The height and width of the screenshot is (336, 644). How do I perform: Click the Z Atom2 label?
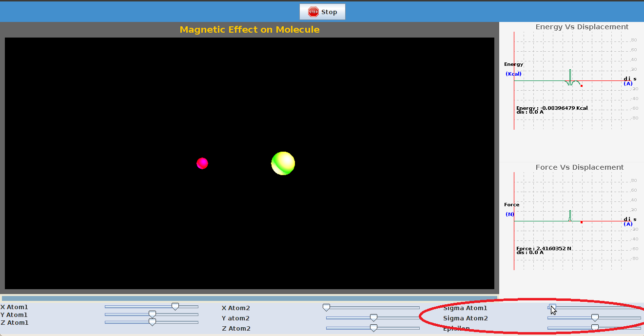click(236, 329)
